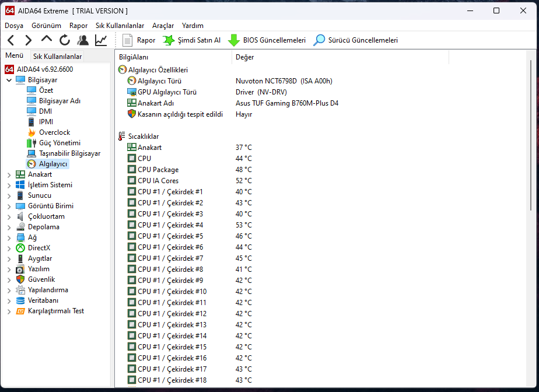
Task: Expand the Çokluortam tree node
Action: [9, 216]
